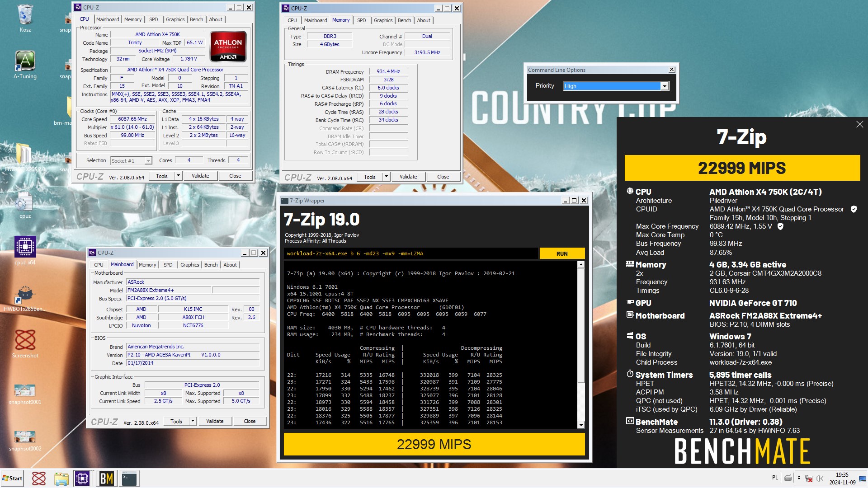Viewport: 868px width, 488px height.
Task: Open the Screenshot app in the taskbar
Action: (x=39, y=479)
